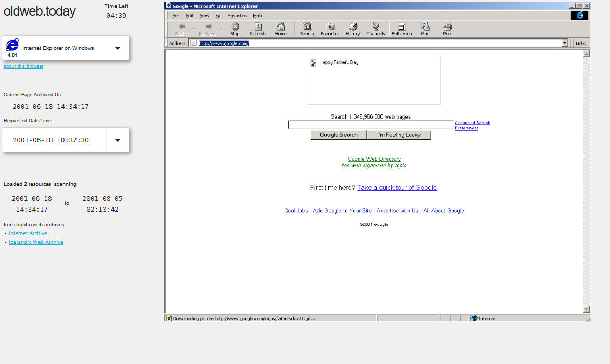
Task: Open the Favorites toolbar button
Action: coord(330,29)
